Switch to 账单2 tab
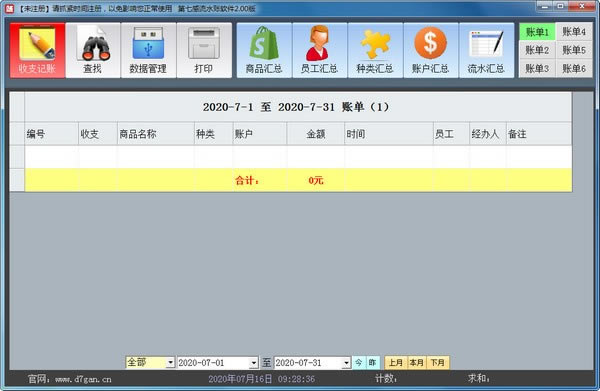The width and height of the screenshot is (600, 391). click(x=537, y=50)
